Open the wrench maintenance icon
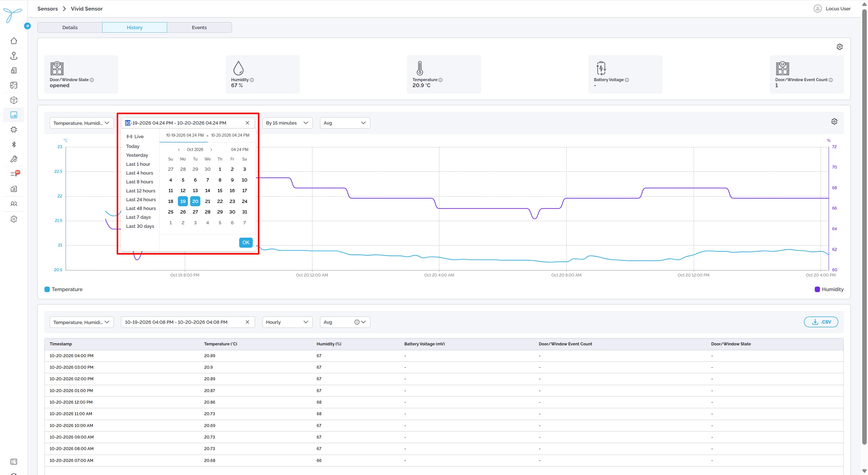868x475 pixels. click(14, 159)
